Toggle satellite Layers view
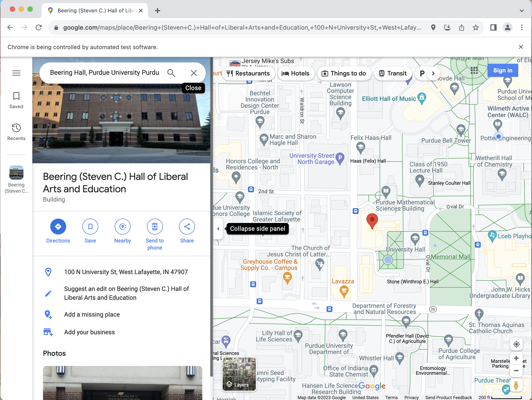 coord(239,374)
